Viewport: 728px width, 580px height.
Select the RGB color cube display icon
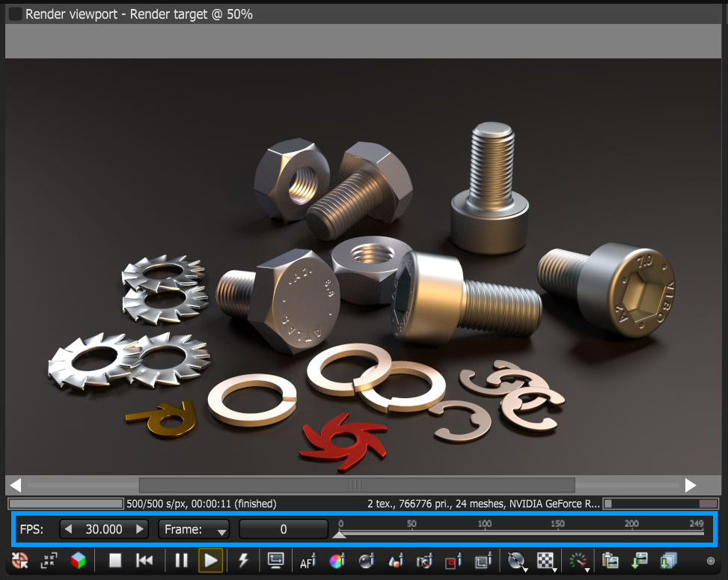78,560
